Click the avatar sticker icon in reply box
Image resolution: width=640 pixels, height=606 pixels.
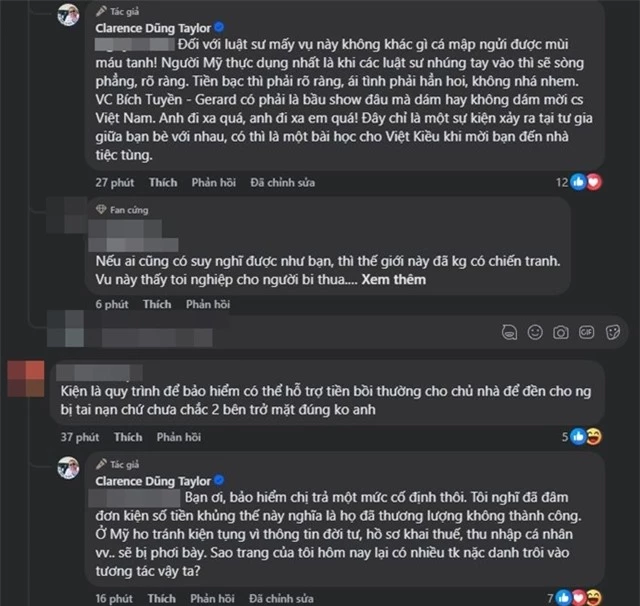point(509,332)
